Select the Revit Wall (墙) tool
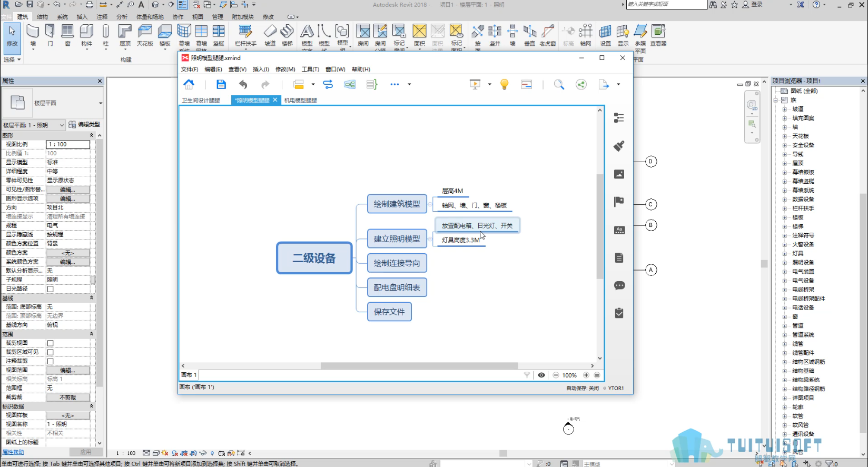Viewport: 868px width, 467px height. (x=33, y=36)
